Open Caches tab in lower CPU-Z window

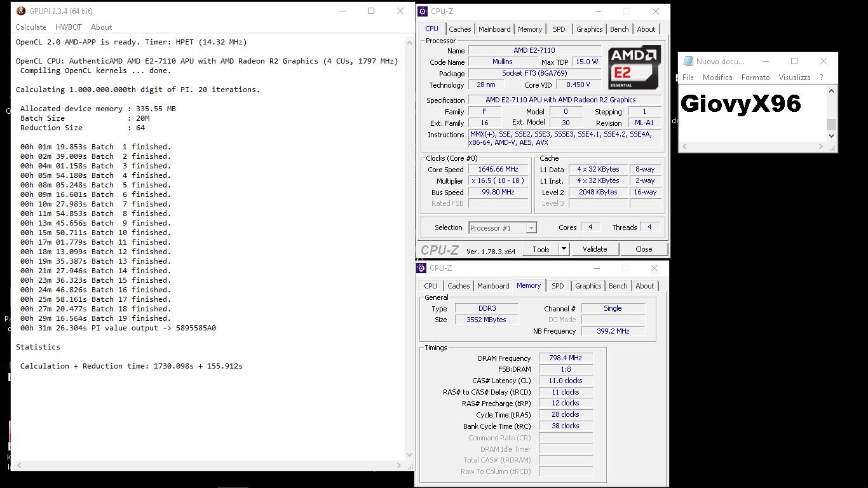click(459, 286)
